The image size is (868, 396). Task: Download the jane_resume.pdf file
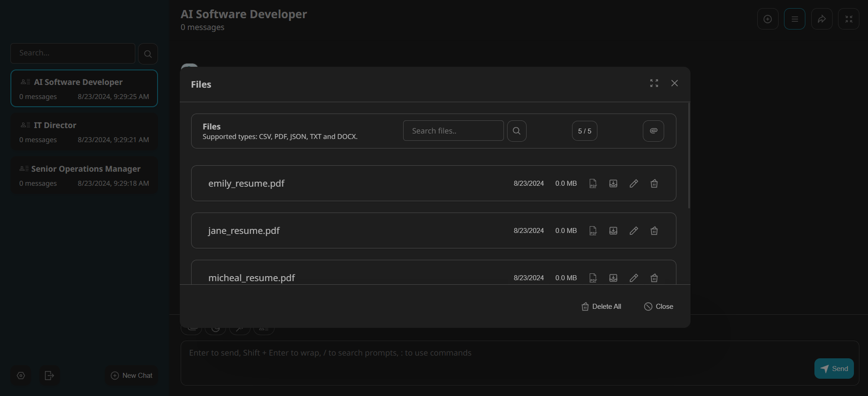tap(613, 231)
